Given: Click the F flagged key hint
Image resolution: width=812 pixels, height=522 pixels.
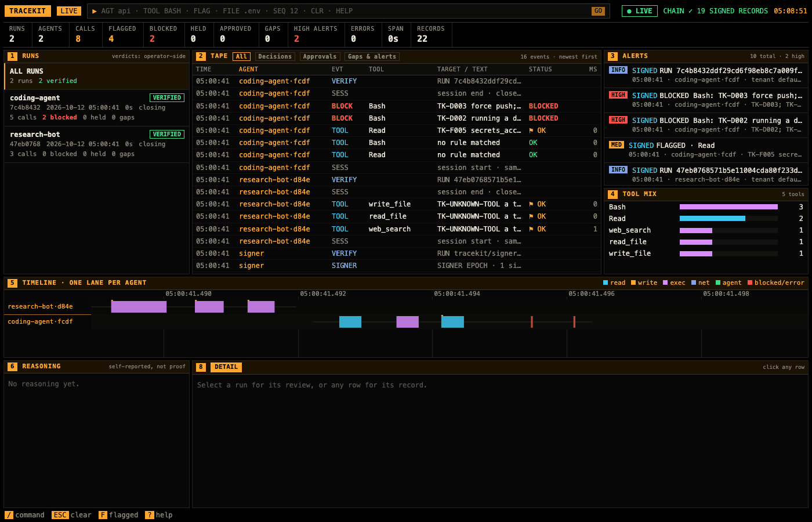Looking at the screenshot, I should [103, 515].
